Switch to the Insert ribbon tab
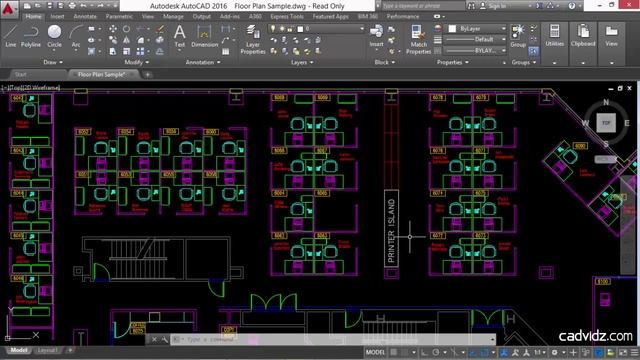The width and height of the screenshot is (640, 360). point(57,16)
